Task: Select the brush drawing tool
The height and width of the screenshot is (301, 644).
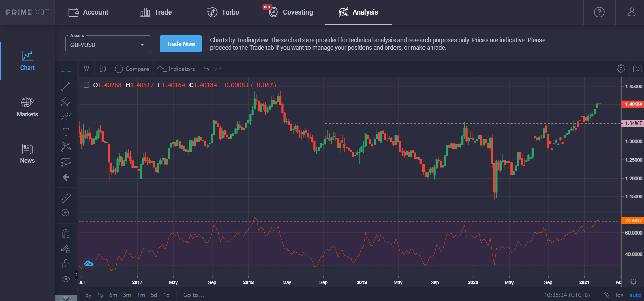Action: (x=66, y=117)
